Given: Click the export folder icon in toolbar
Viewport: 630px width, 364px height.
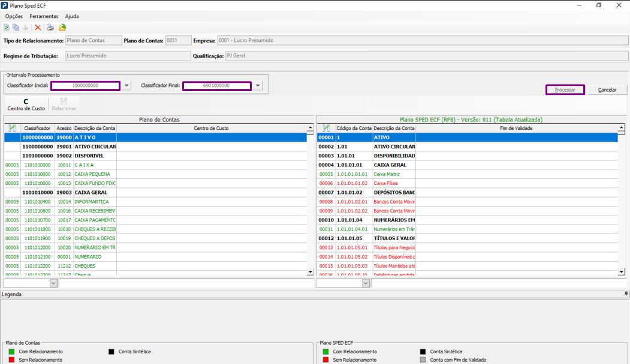Looking at the screenshot, I should pyautogui.click(x=62, y=28).
